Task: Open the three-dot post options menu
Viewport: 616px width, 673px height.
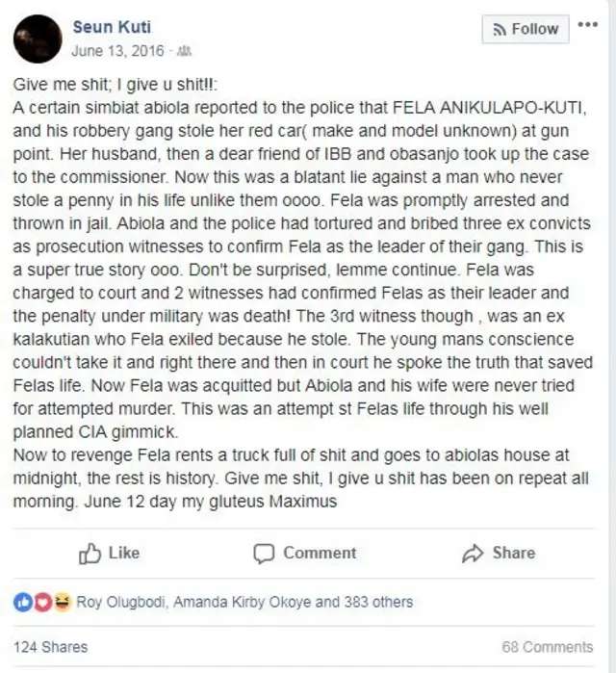Action: [x=587, y=24]
